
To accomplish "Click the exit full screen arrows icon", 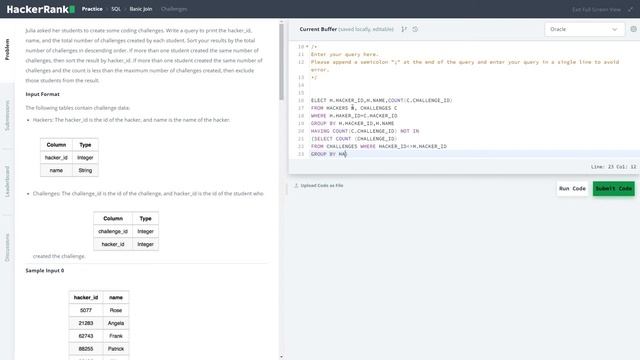I will click(x=631, y=9).
